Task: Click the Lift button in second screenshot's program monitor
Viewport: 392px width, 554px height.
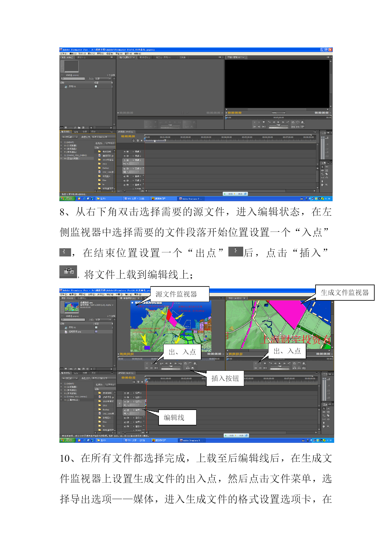Action: tap(294, 368)
